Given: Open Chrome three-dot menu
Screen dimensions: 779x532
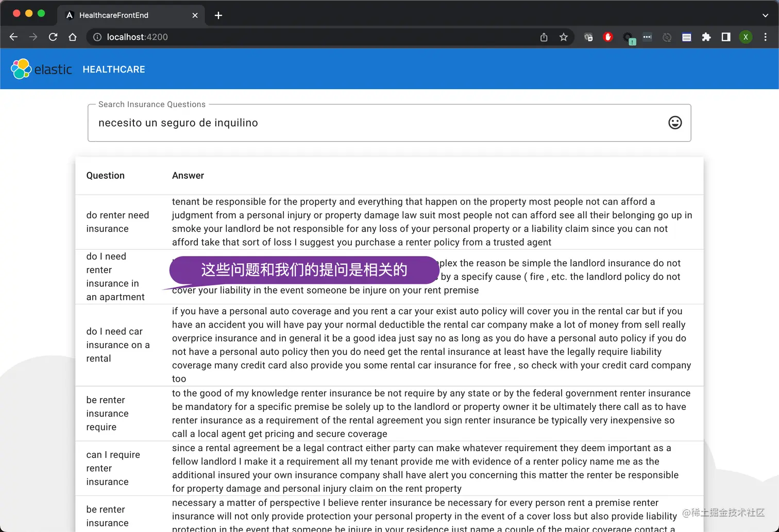Looking at the screenshot, I should 766,37.
